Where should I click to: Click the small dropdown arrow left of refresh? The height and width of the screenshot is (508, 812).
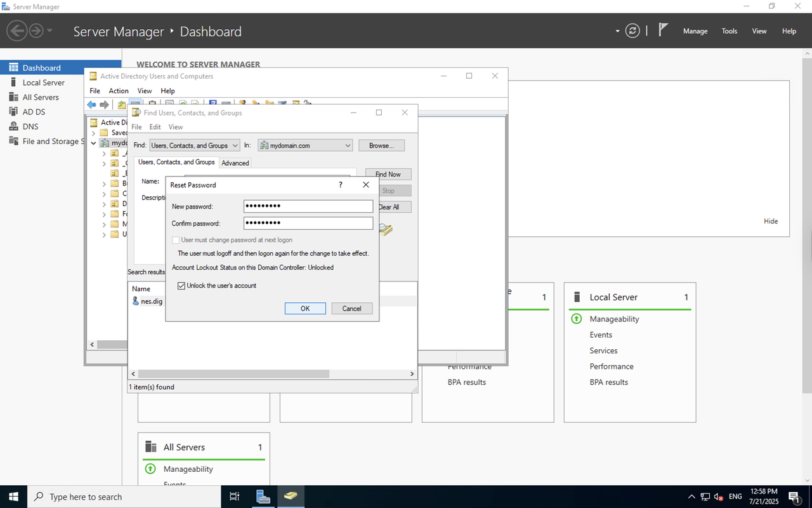tap(617, 30)
